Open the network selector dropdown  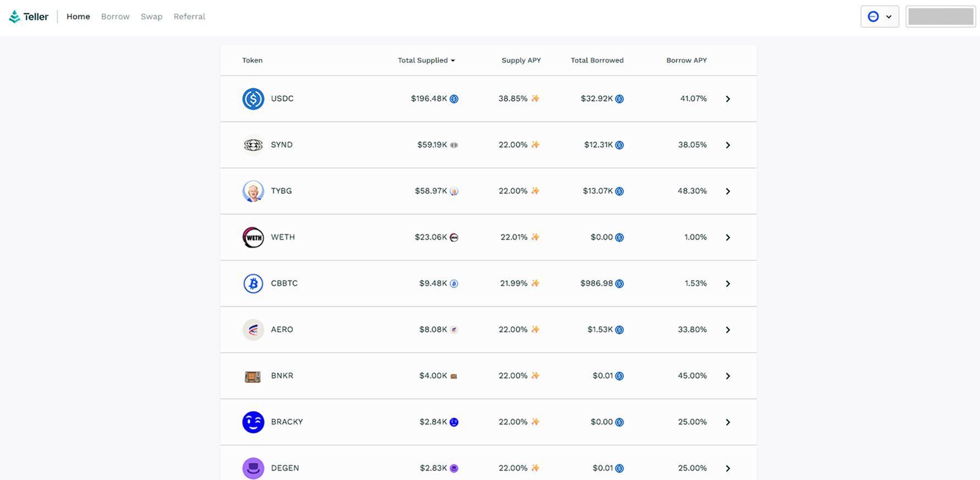pyautogui.click(x=879, y=16)
